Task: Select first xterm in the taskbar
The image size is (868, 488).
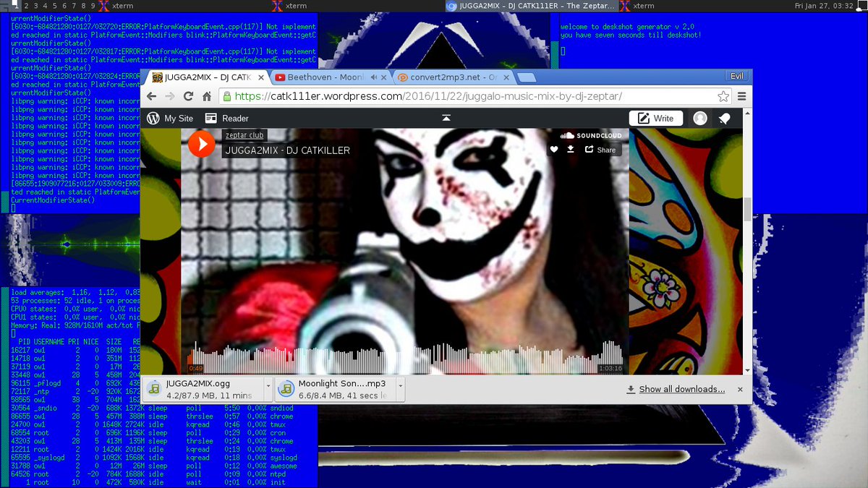Action: click(184, 5)
